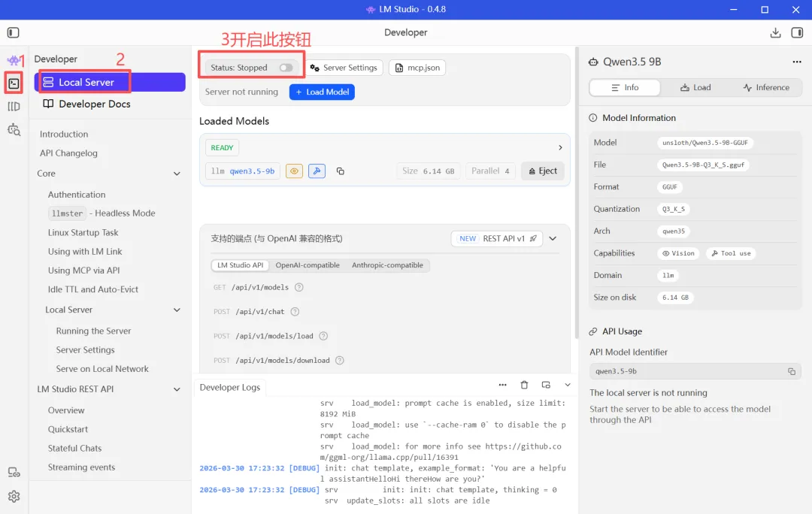Click the Vision capability badge

click(x=678, y=253)
